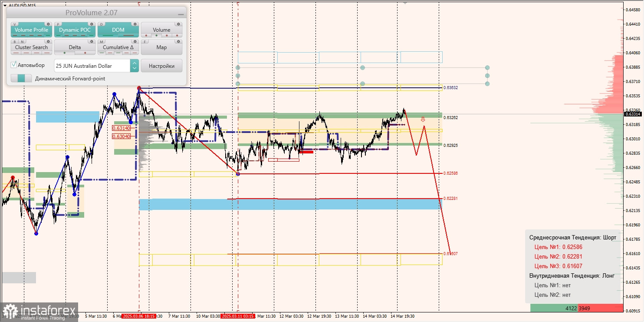Click the 0.62586 level label on chart
The image size is (644, 322).
coord(451,173)
